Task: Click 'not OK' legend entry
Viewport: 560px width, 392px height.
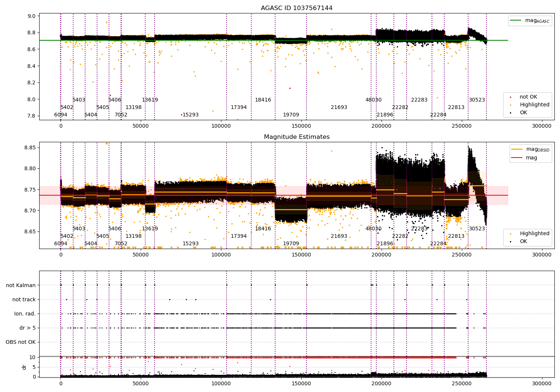Action: [523, 97]
